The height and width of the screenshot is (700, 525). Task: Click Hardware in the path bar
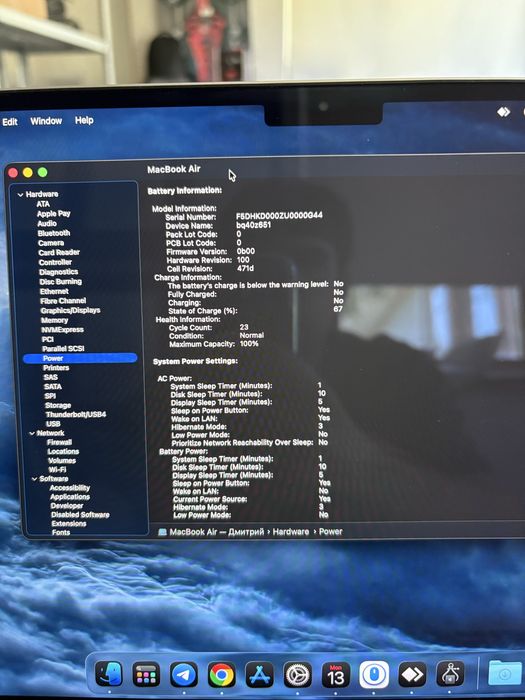(x=291, y=532)
